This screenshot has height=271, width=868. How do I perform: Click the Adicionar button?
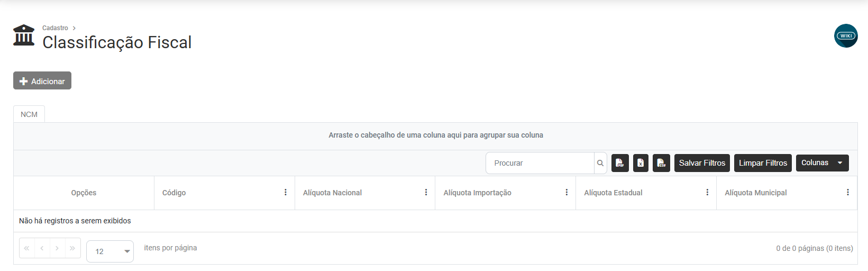pos(42,81)
